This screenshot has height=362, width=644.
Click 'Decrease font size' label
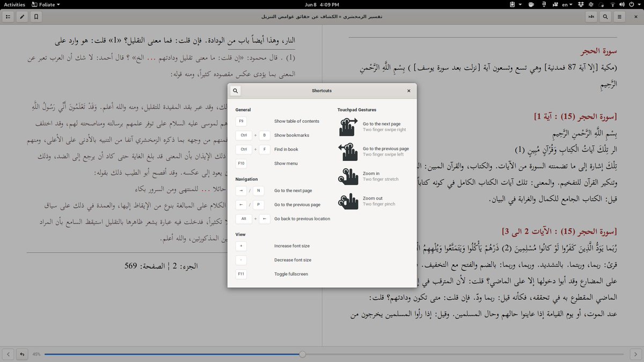pos(292,260)
